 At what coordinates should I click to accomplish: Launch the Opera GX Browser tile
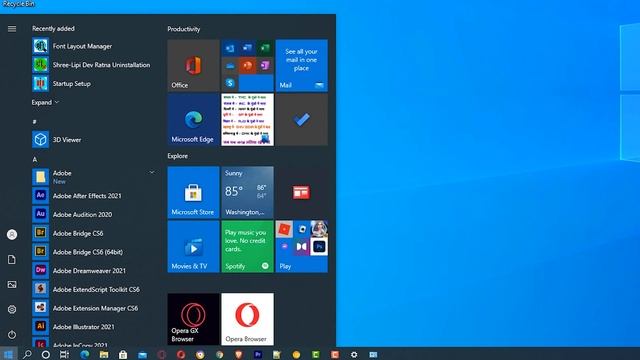(x=193, y=319)
